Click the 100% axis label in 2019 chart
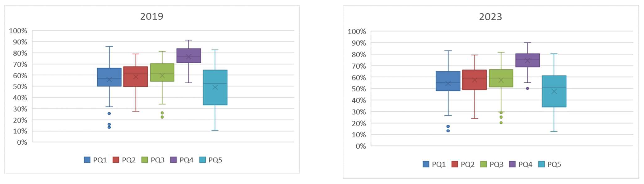The width and height of the screenshot is (644, 184). point(18,31)
